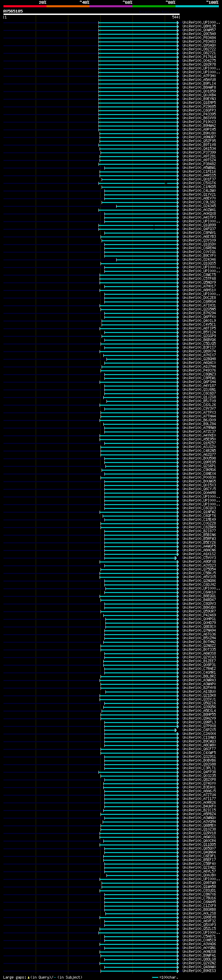Select row label UniRef100_B9HWA2
Screen dimensions: 222x980
(x=199, y=125)
